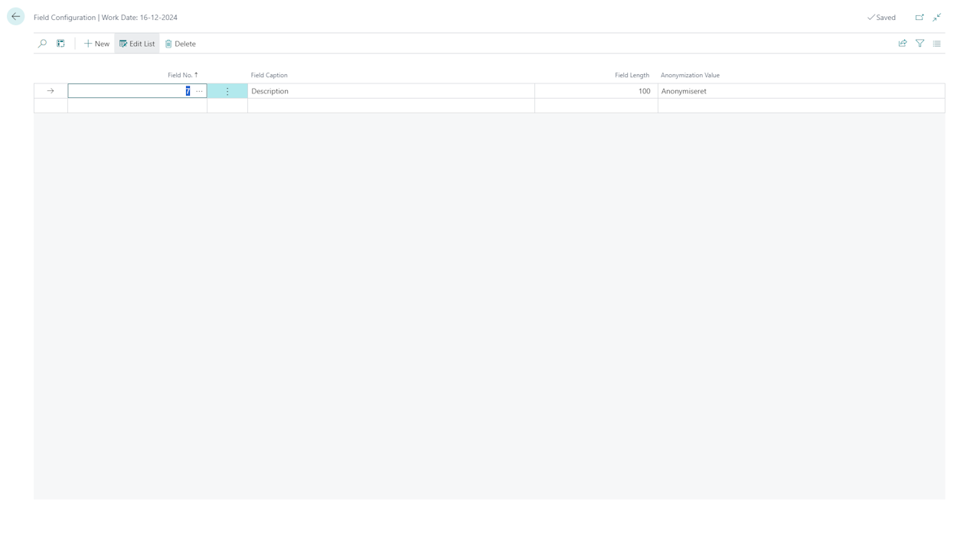The width and height of the screenshot is (980, 551).
Task: Toggle Edit List mode off
Action: pyautogui.click(x=136, y=44)
